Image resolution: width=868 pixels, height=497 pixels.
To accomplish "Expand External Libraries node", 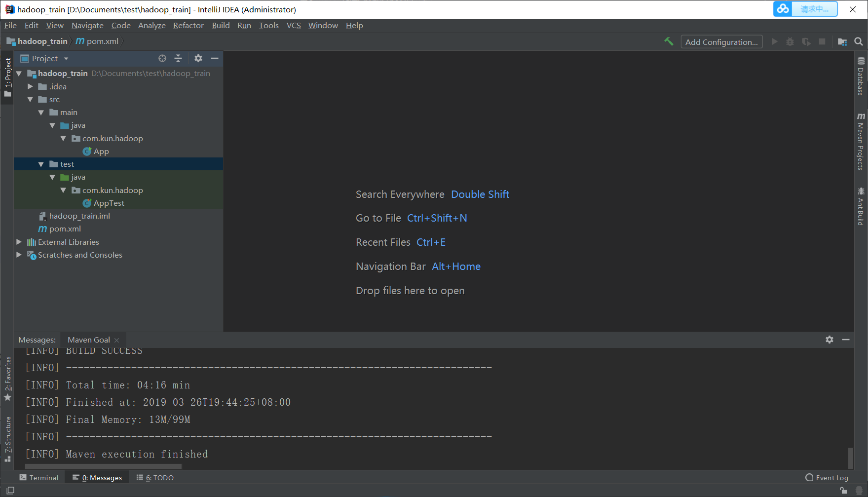I will [x=19, y=242].
